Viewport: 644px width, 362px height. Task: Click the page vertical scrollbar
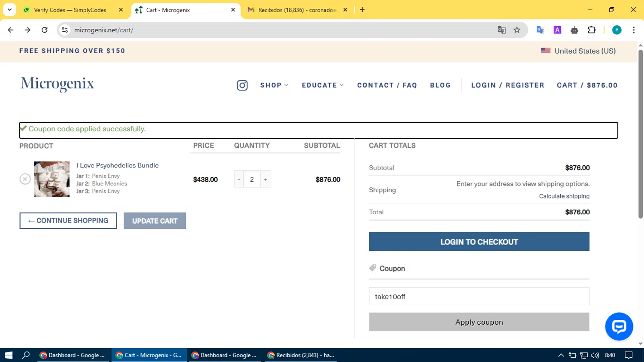641,134
